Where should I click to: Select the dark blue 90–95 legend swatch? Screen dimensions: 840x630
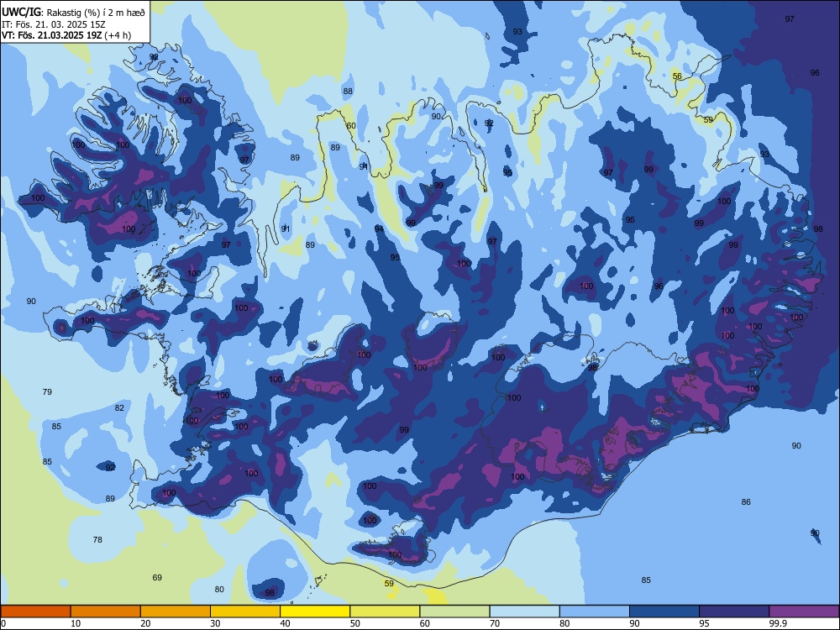click(x=664, y=612)
